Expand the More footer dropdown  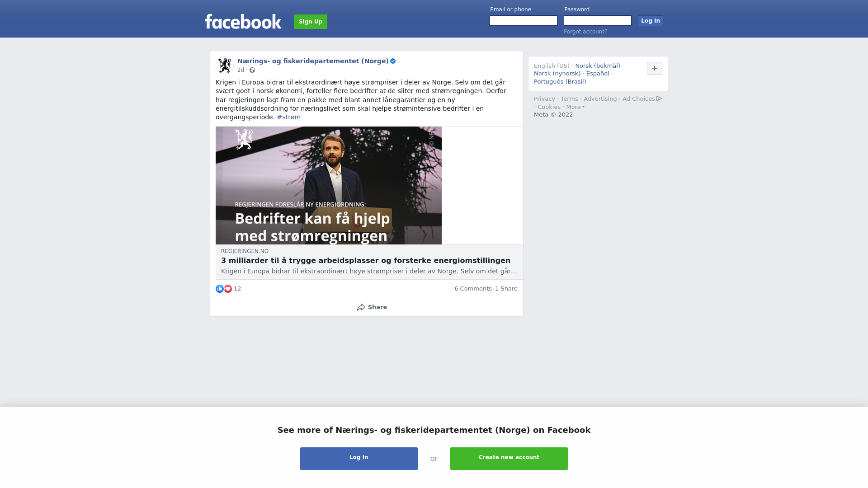(575, 107)
